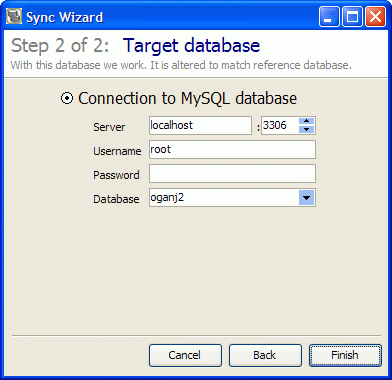Decrease port number with down arrow
Screen dimensions: 392x380
(307, 130)
